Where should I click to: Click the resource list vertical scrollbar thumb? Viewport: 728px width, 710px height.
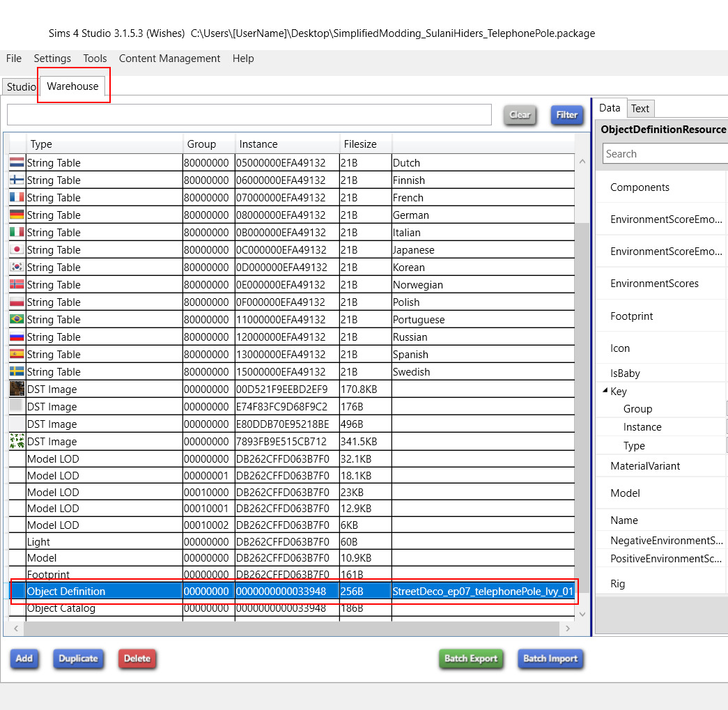(x=582, y=408)
